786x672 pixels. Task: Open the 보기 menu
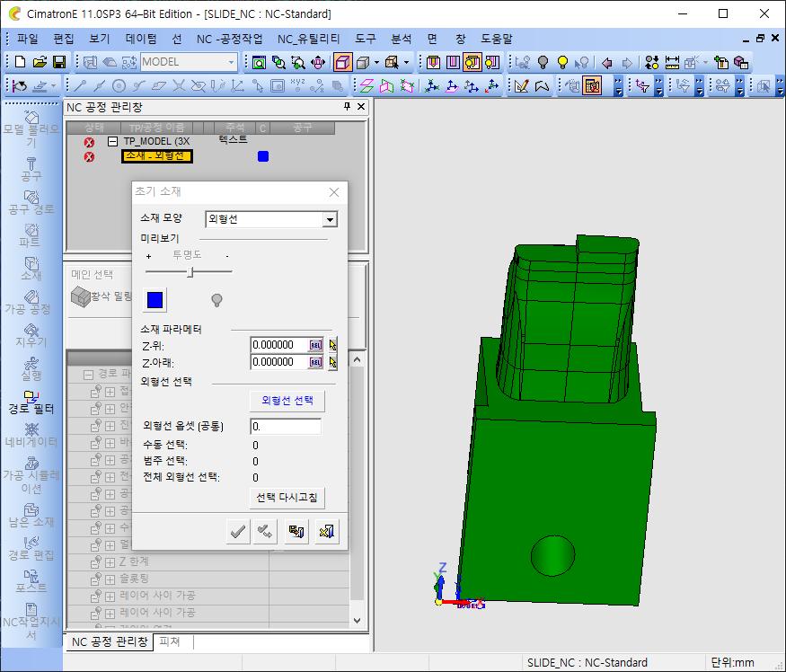coord(100,39)
